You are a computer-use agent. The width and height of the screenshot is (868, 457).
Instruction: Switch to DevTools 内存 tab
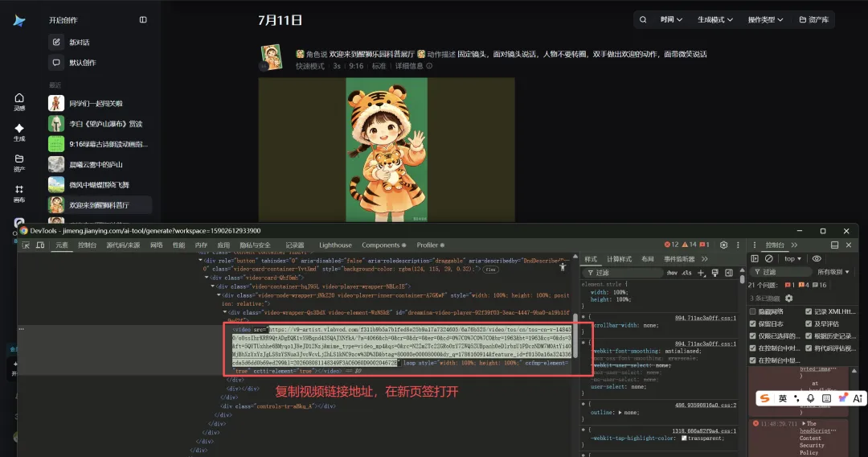[x=201, y=245]
